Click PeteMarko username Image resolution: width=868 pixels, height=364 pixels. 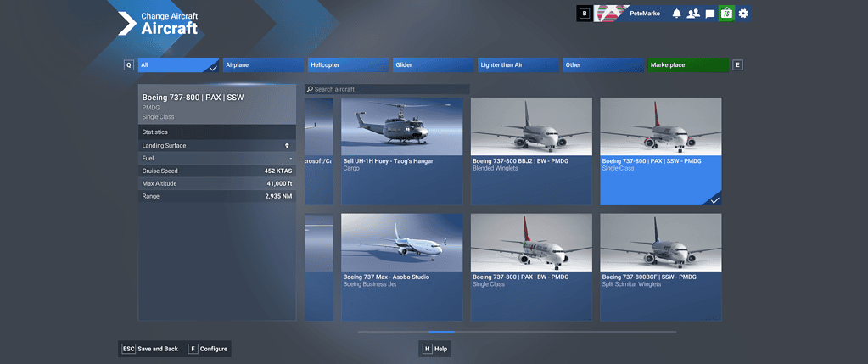645,14
